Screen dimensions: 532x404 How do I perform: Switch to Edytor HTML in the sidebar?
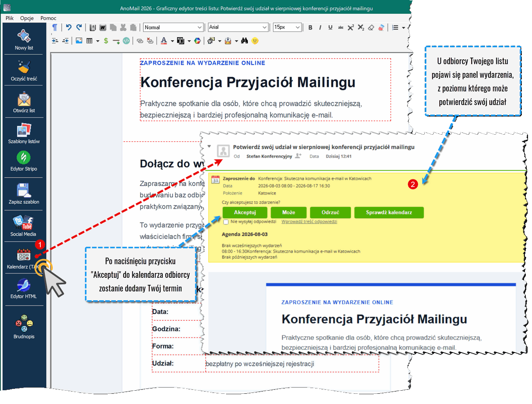(x=24, y=288)
